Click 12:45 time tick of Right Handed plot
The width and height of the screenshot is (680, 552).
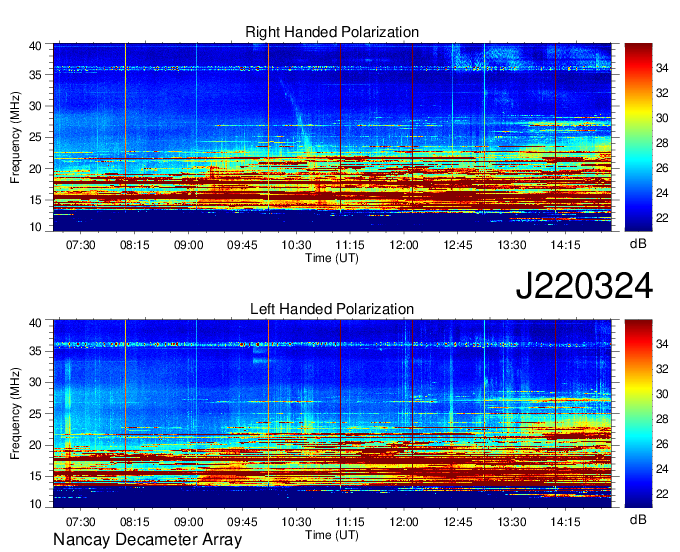click(458, 245)
